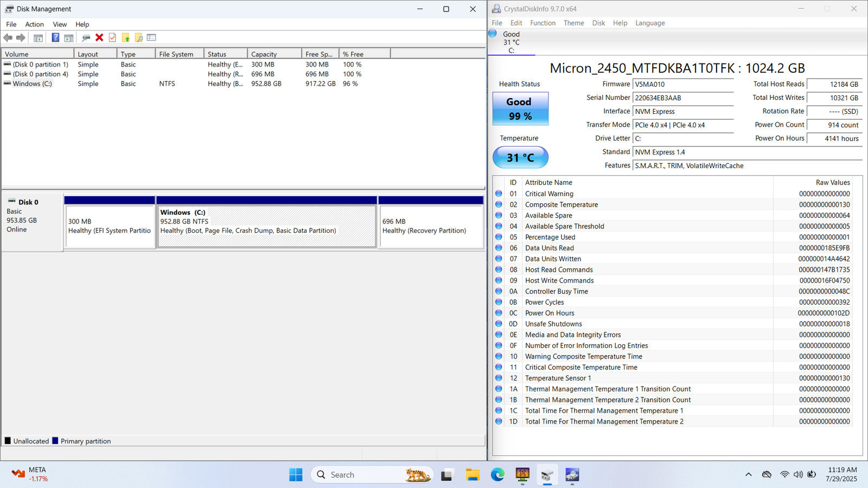Click the red X delete toolbar icon
868x488 pixels.
point(99,37)
